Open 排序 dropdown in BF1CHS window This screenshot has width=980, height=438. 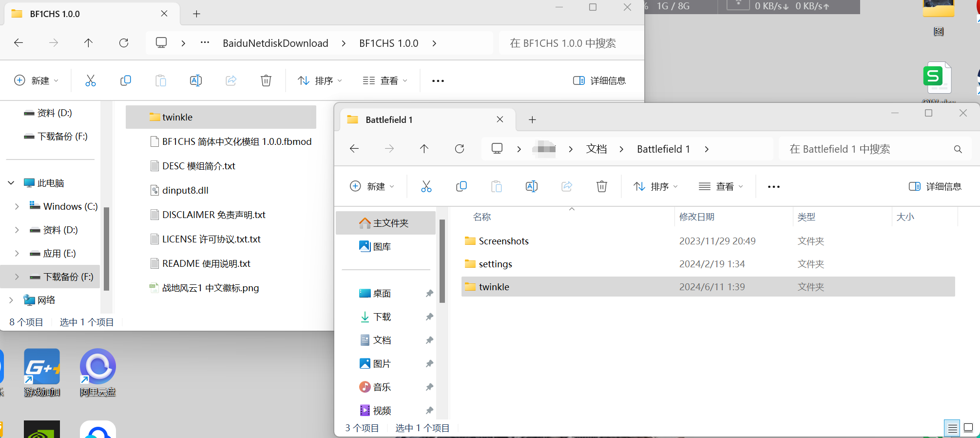(x=320, y=80)
